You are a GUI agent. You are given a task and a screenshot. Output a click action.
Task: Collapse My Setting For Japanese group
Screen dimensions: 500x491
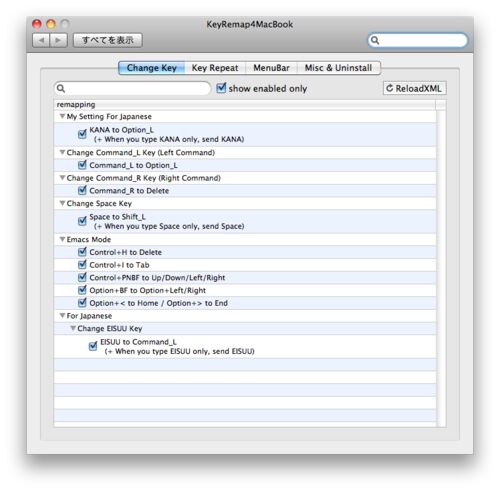(62, 116)
